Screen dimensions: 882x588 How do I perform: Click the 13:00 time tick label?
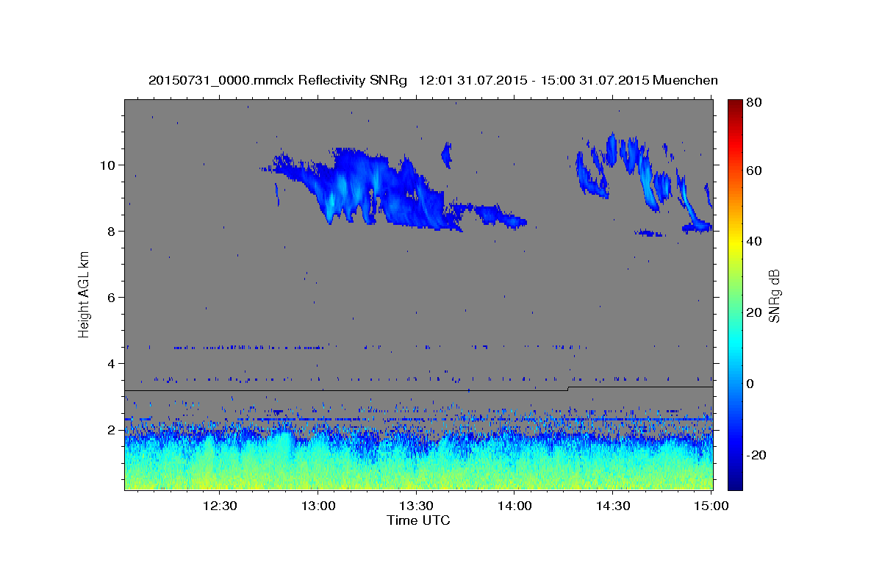318,506
